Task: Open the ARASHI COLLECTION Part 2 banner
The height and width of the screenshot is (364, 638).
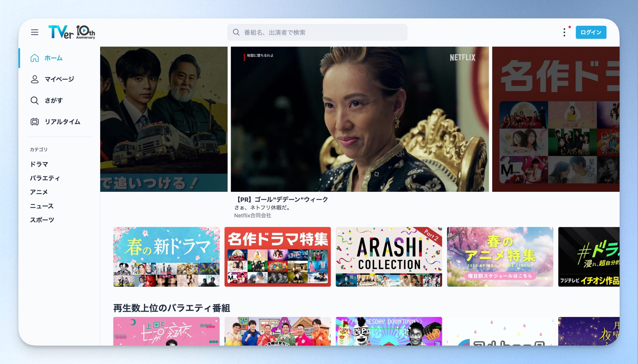Action: (x=389, y=257)
